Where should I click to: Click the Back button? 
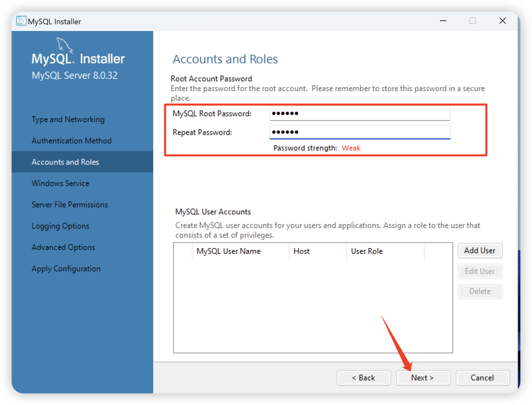tap(364, 378)
